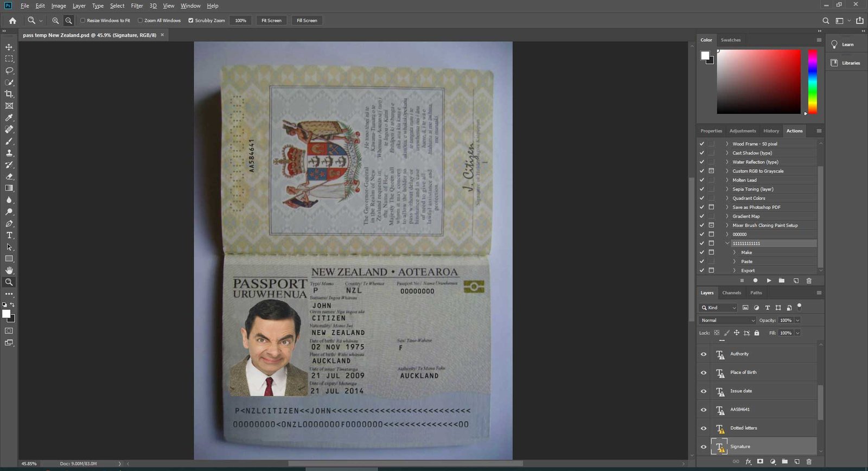Hide the Issue date layer

[x=704, y=391]
